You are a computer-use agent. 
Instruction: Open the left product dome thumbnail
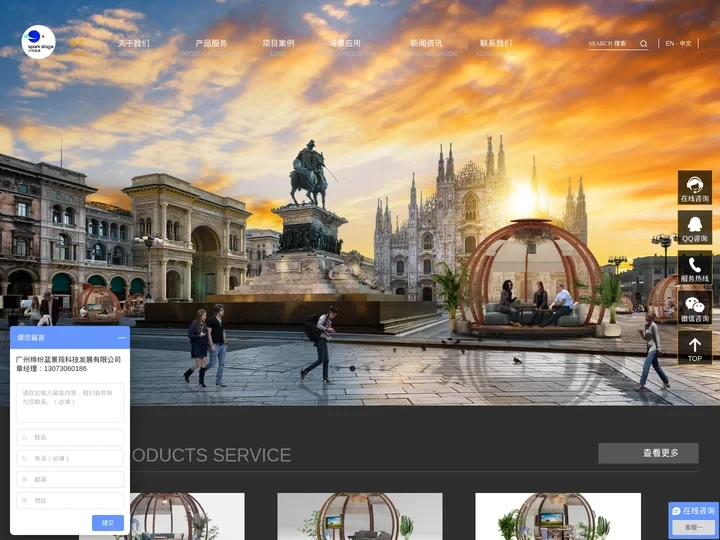point(187,517)
